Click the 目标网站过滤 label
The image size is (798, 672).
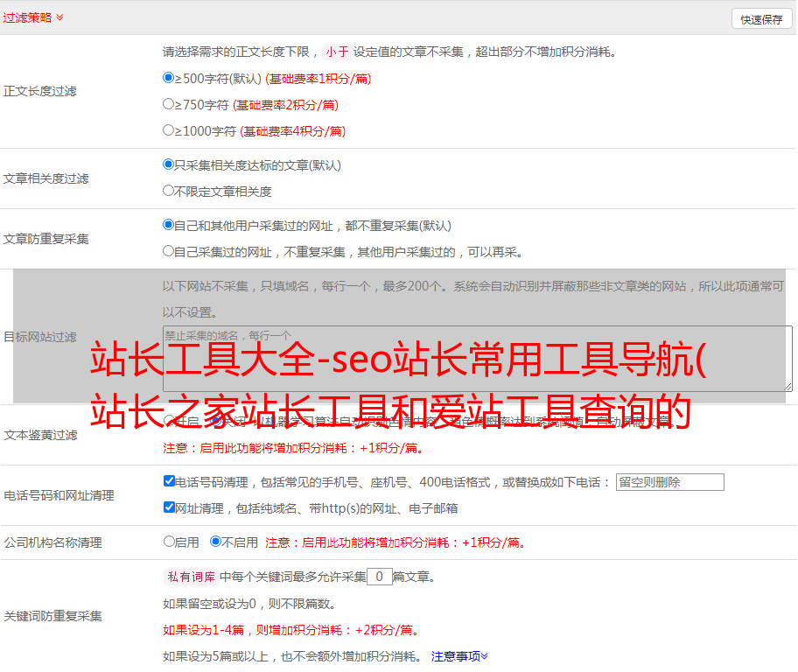tap(39, 337)
